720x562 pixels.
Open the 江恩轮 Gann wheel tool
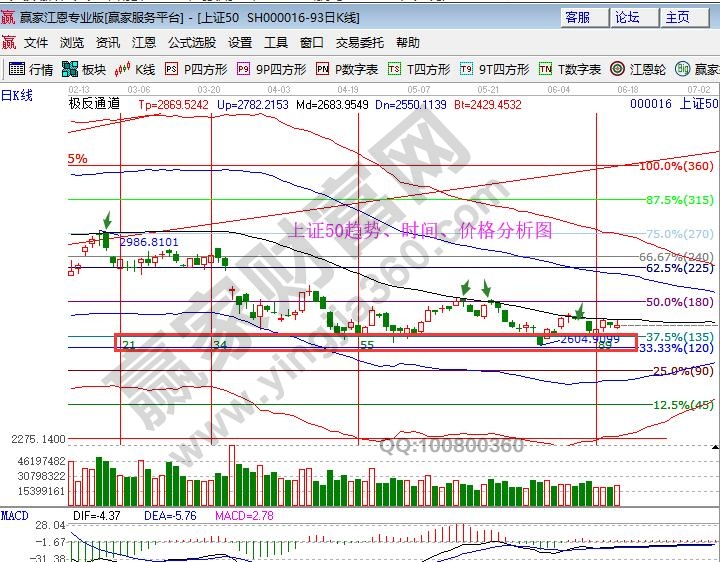[x=639, y=69]
